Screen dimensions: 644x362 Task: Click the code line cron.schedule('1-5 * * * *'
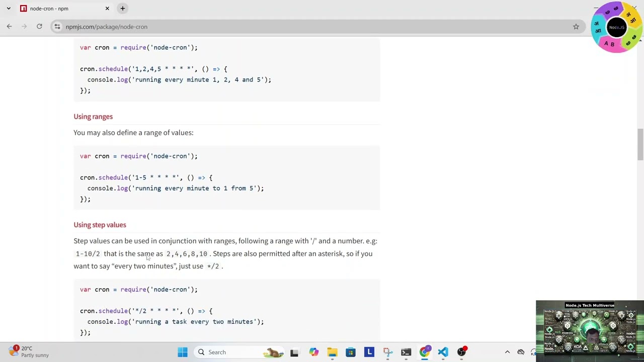146,177
